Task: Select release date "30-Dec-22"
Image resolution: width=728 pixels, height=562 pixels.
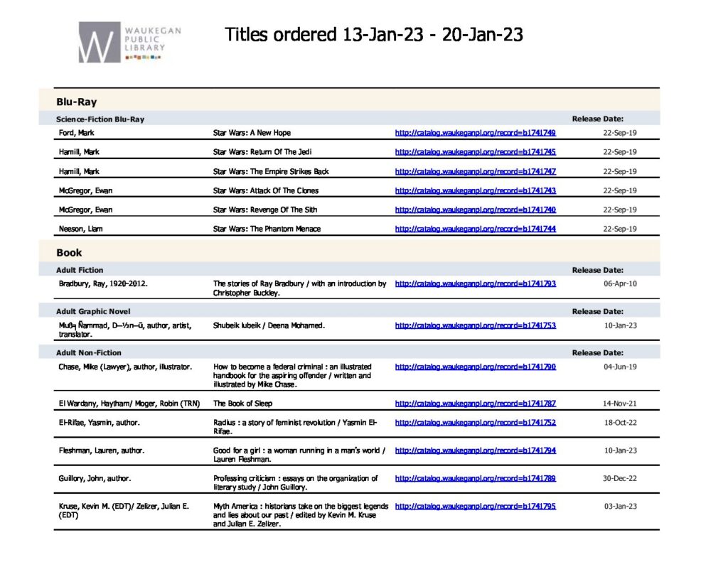Action: click(x=619, y=478)
